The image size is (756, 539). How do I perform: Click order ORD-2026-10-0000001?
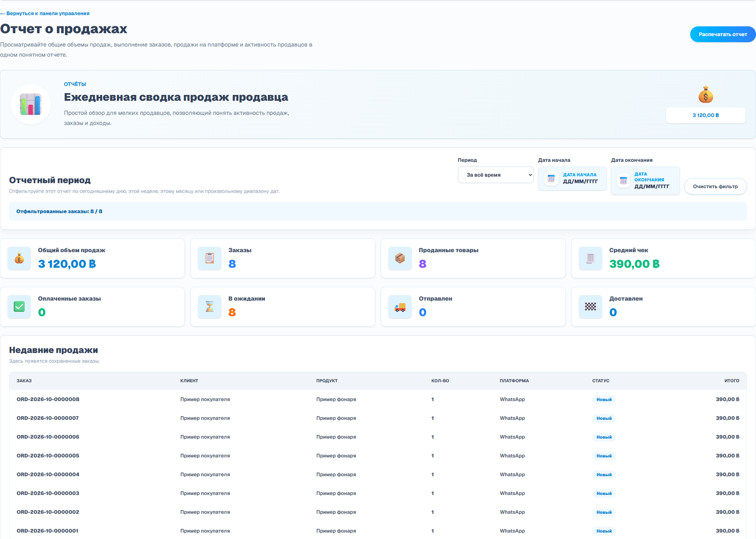click(47, 531)
